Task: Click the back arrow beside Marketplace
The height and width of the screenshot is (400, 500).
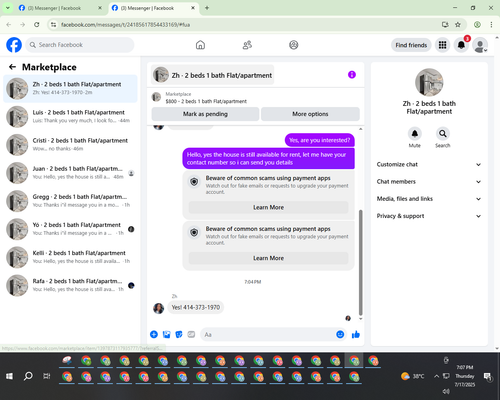Action: [12, 67]
